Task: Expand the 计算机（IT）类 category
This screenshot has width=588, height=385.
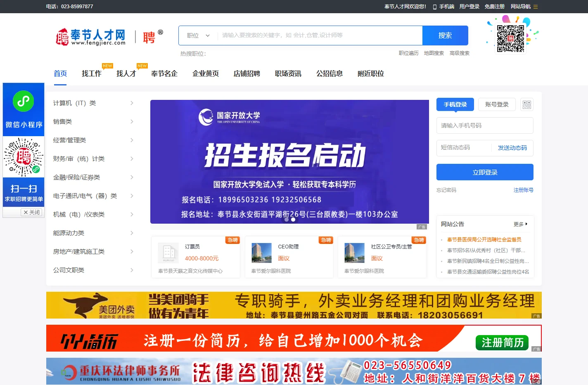Action: click(x=93, y=103)
